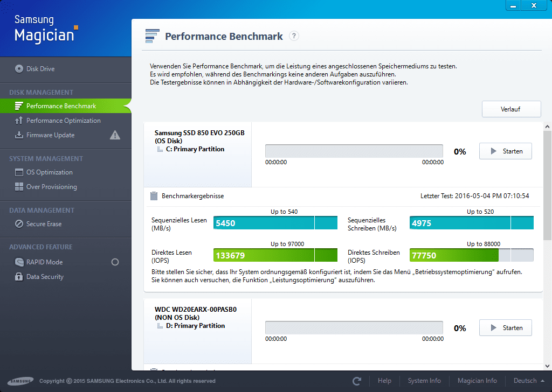Click the Samsung SSD benchmark progress bar
The height and width of the screenshot is (392, 552).
pyautogui.click(x=354, y=151)
